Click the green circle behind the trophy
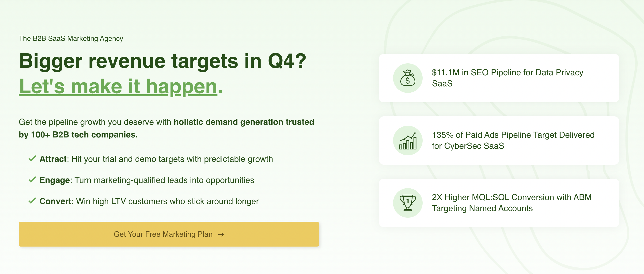Screen dimensions: 644x274 pos(408,203)
